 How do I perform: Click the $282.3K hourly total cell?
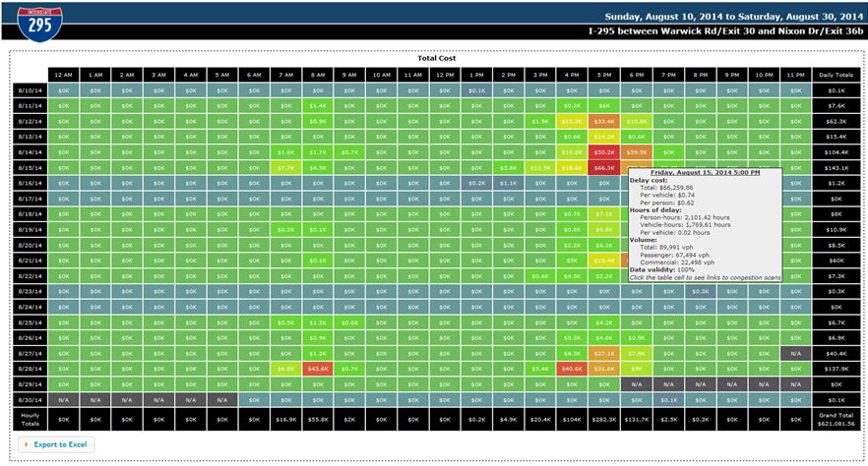tap(603, 419)
